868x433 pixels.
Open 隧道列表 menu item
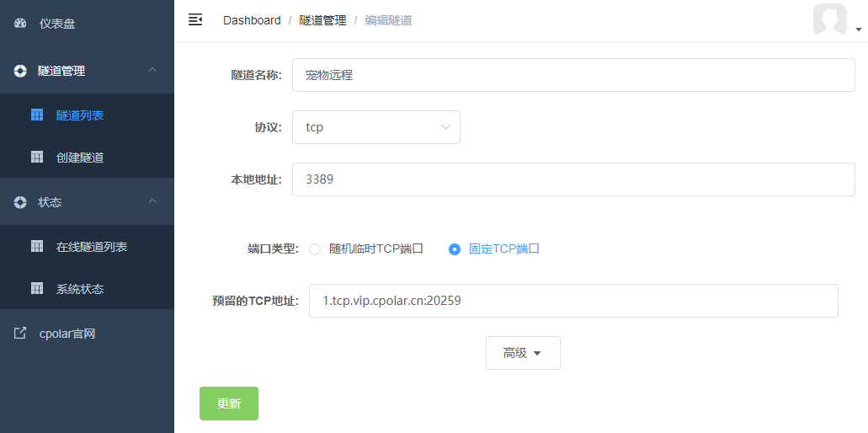pos(87,115)
